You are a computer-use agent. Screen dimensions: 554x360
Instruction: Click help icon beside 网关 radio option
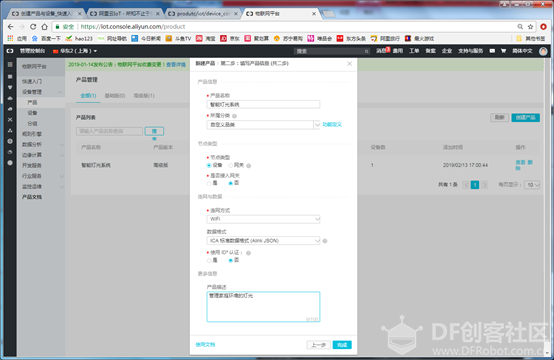249,166
